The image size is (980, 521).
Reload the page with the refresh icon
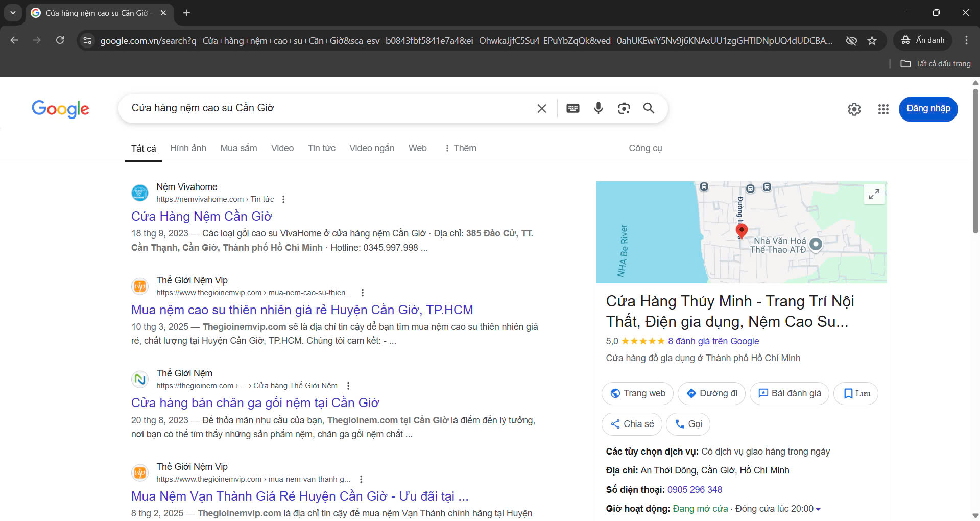point(60,40)
